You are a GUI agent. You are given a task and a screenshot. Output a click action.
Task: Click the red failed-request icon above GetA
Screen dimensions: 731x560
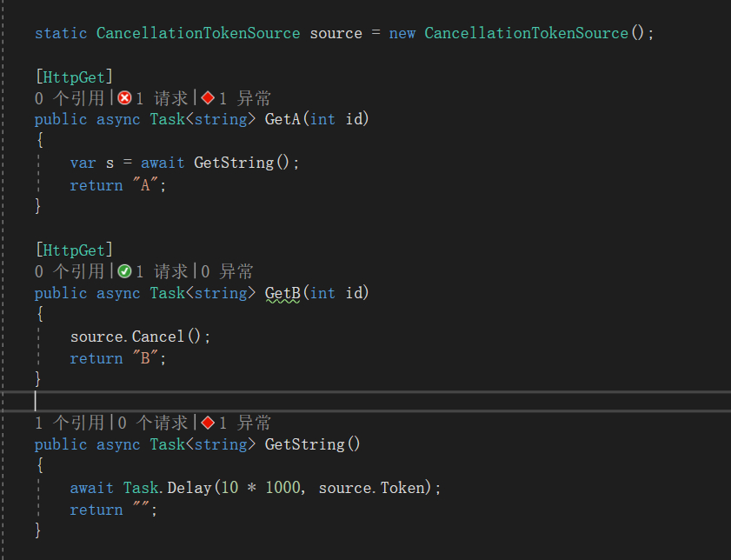click(125, 98)
